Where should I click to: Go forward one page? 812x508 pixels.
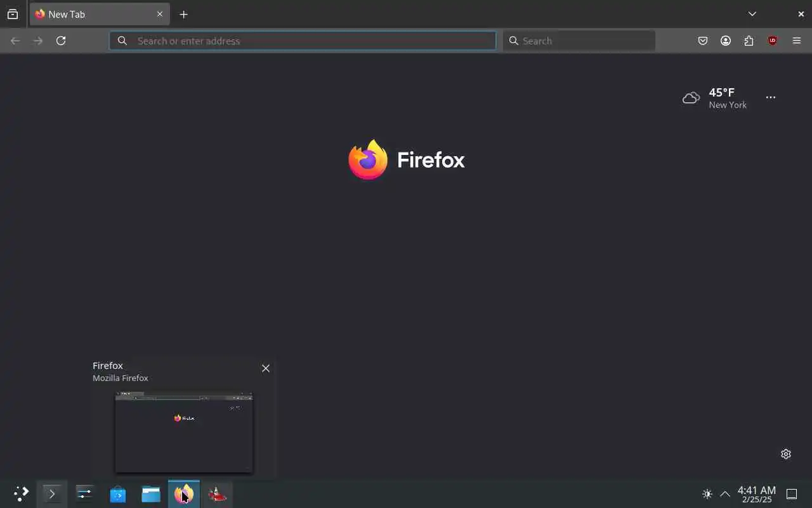(x=38, y=41)
